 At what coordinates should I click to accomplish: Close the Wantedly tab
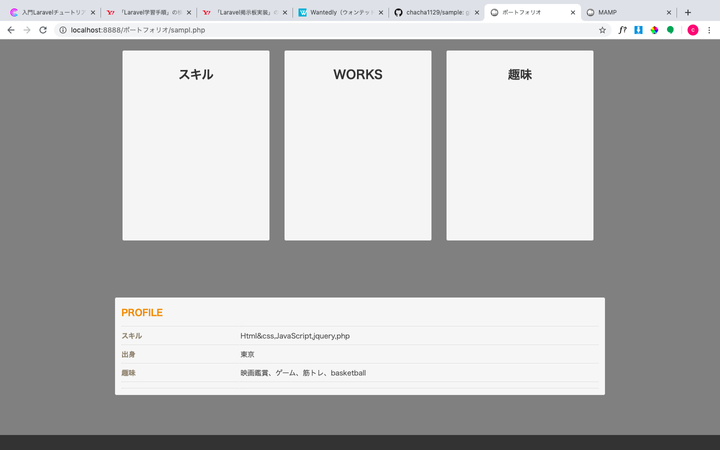pos(381,12)
